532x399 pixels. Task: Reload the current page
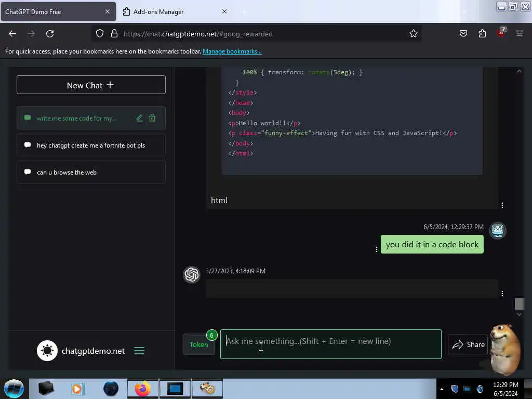click(x=50, y=34)
